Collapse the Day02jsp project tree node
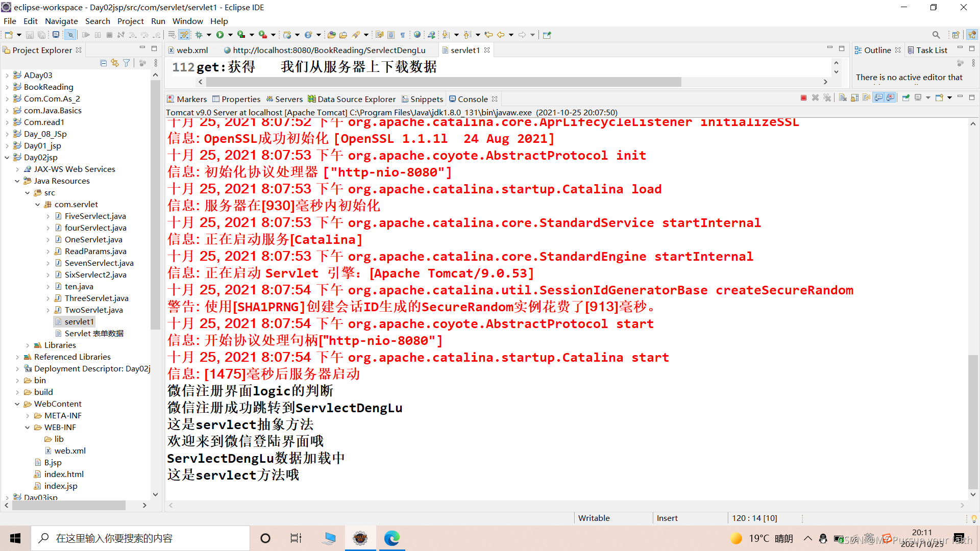The height and width of the screenshot is (551, 980). (7, 158)
